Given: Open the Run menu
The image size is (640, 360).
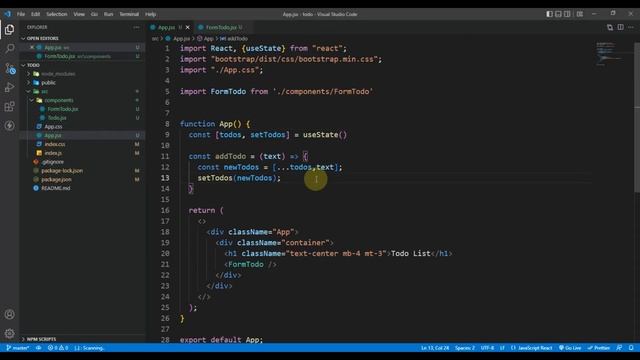Looking at the screenshot, I should point(108,14).
